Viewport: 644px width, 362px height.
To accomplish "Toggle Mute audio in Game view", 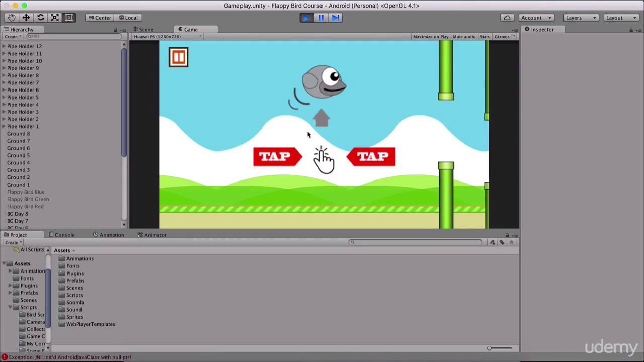I will click(464, 37).
